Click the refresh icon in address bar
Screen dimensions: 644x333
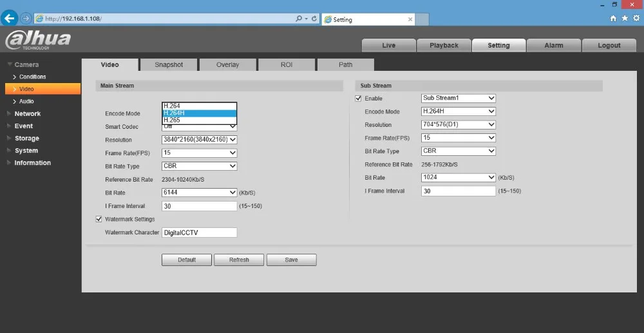(314, 19)
